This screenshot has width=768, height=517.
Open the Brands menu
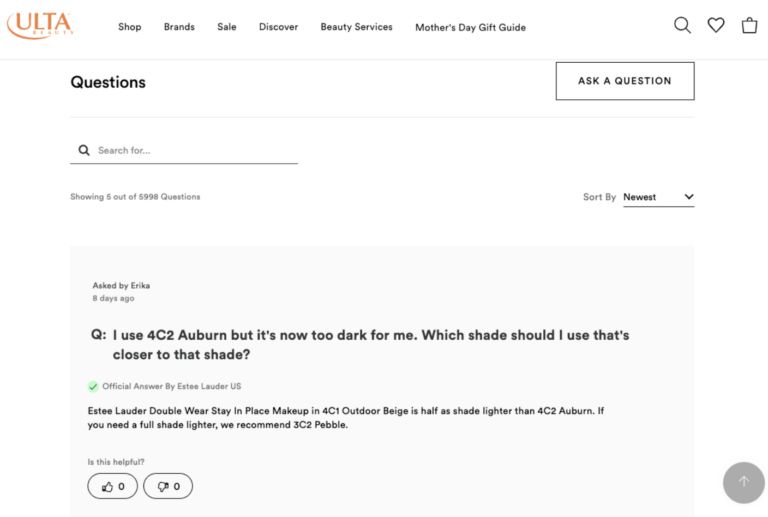(x=179, y=27)
